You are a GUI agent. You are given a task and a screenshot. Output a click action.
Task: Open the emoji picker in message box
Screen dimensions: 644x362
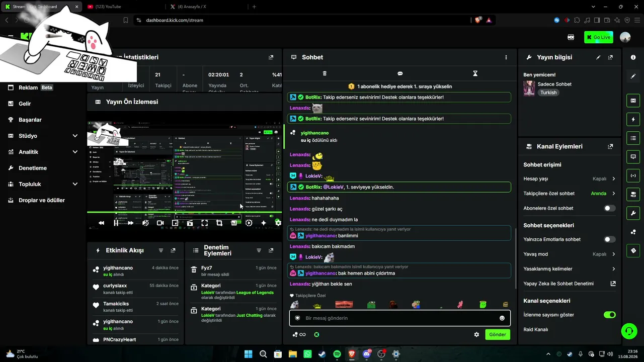pos(502,318)
